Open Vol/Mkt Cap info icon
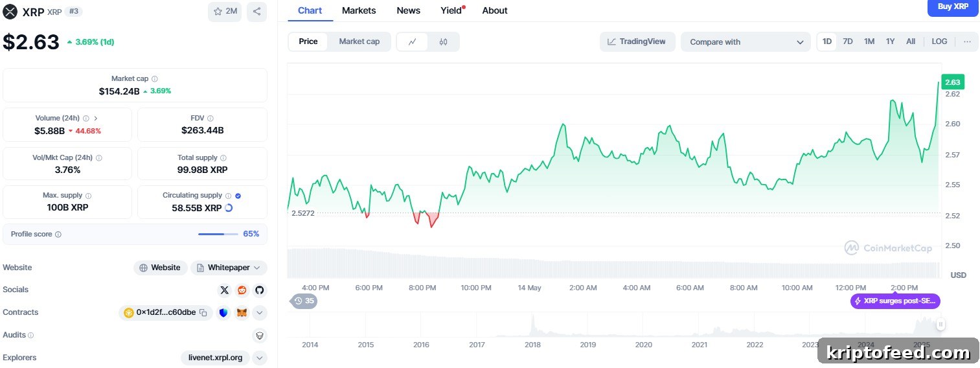This screenshot has width=980, height=368. pos(98,158)
